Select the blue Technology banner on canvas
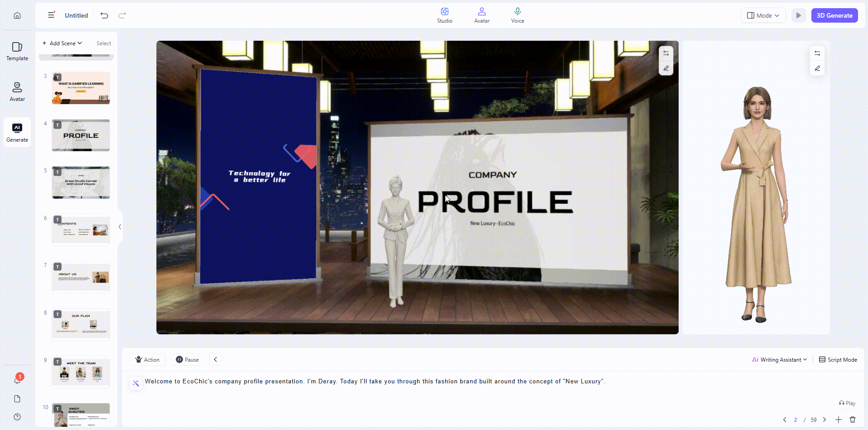The image size is (868, 430). point(258,177)
